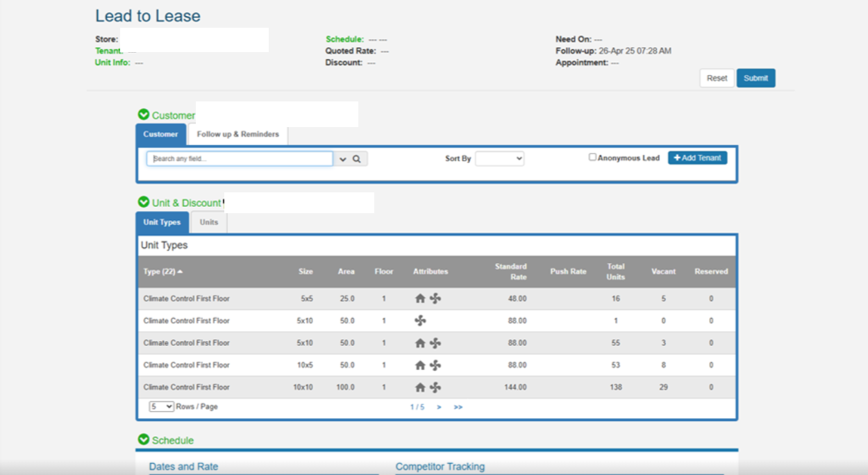The width and height of the screenshot is (868, 475).
Task: Click the 53 total units cell
Action: click(x=616, y=365)
